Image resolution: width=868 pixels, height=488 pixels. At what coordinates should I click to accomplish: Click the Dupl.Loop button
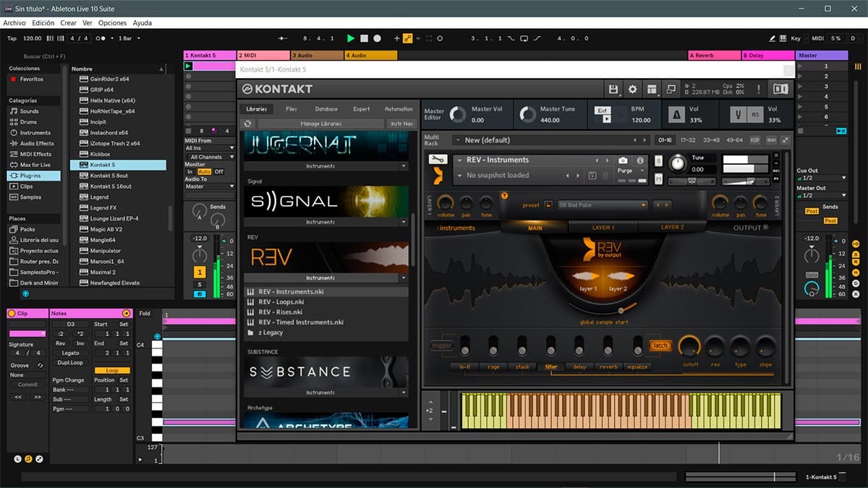click(71, 362)
